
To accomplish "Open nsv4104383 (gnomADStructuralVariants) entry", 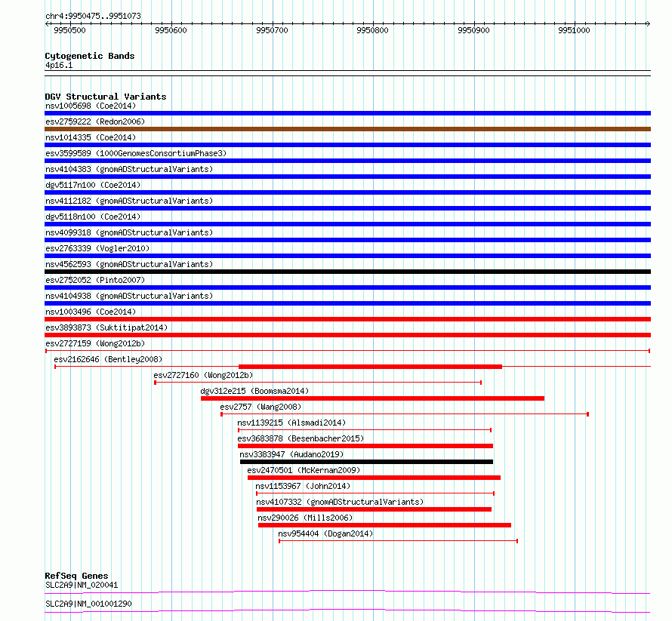I will click(x=129, y=169).
